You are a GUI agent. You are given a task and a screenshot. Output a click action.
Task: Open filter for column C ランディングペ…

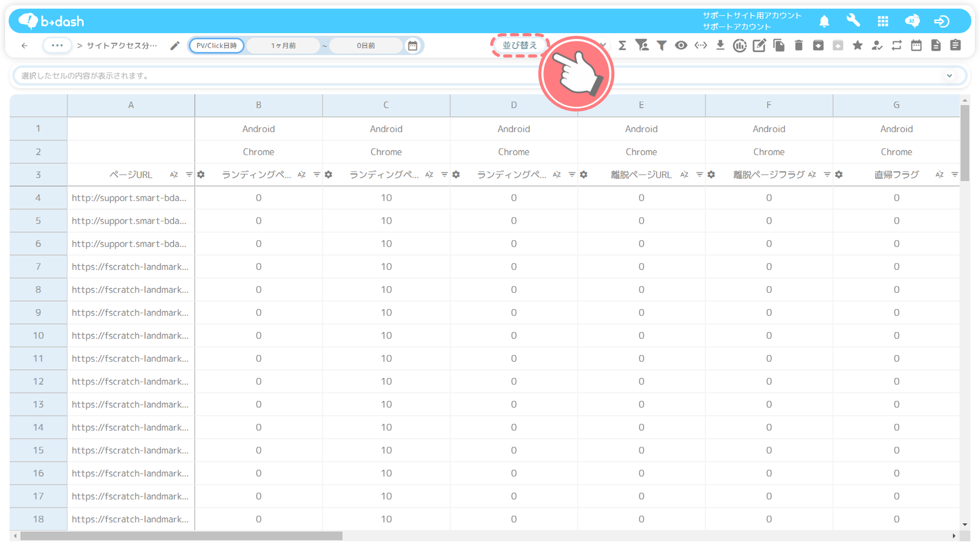444,175
